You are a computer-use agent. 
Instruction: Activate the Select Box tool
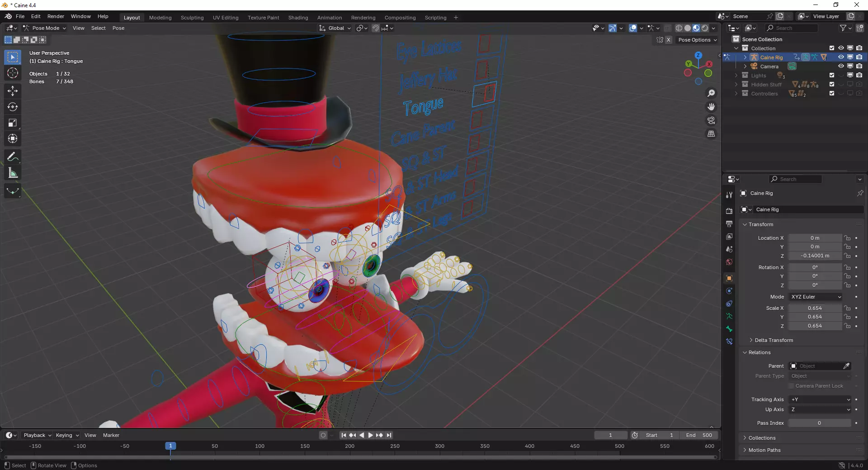[x=13, y=57]
